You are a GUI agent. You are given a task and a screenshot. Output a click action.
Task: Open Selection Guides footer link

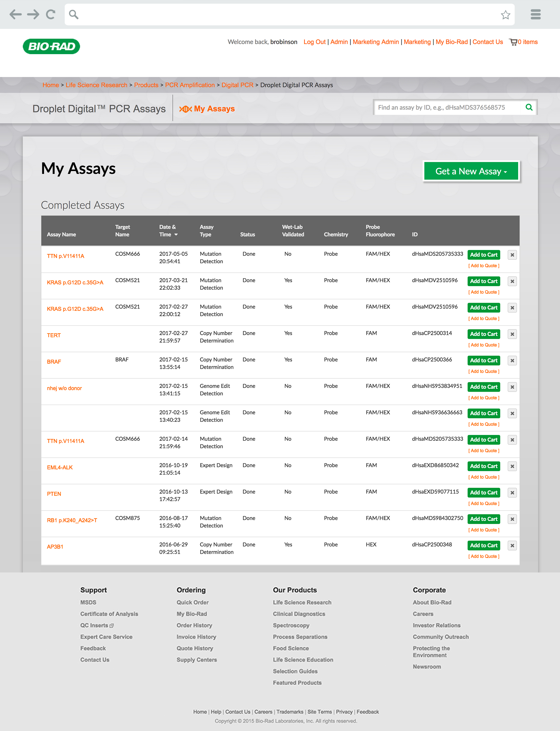click(x=295, y=671)
